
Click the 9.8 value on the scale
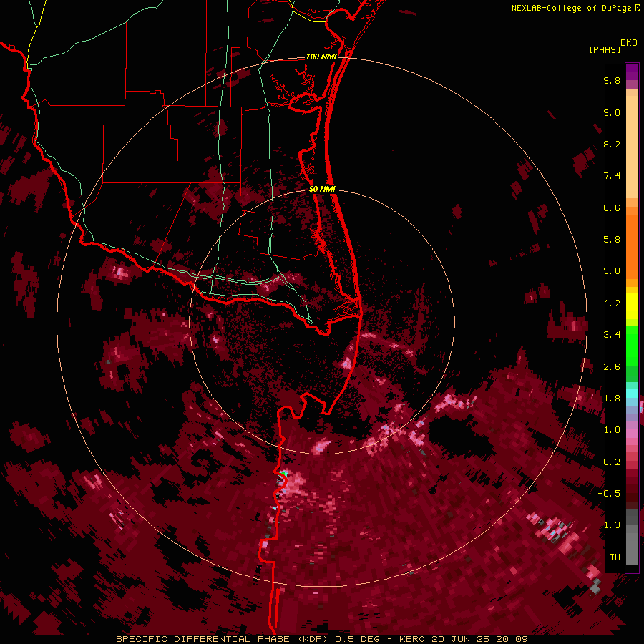(x=612, y=80)
